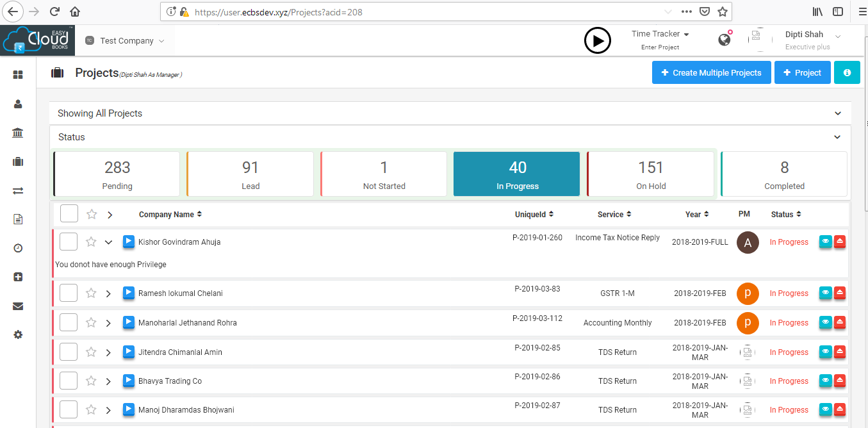Viewport: 868px width, 428px height.
Task: Select the checkbox for Bhavya Trading Co
Action: [69, 380]
